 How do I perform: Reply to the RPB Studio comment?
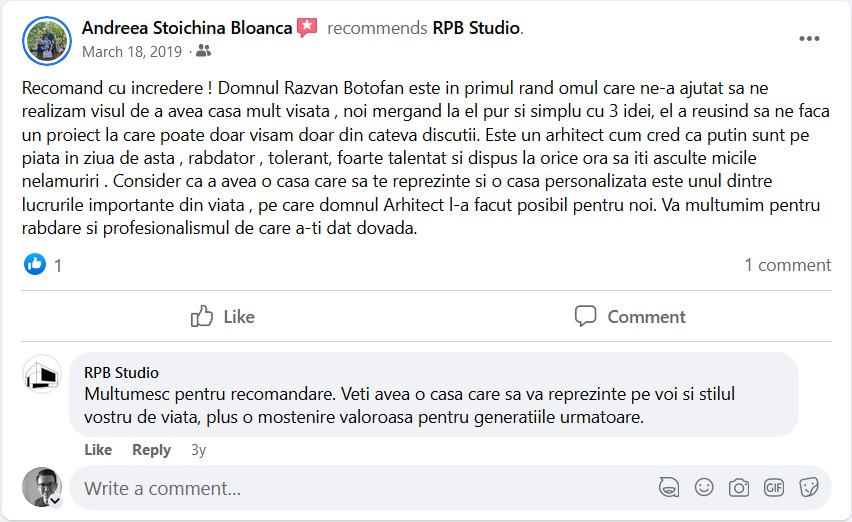point(152,450)
